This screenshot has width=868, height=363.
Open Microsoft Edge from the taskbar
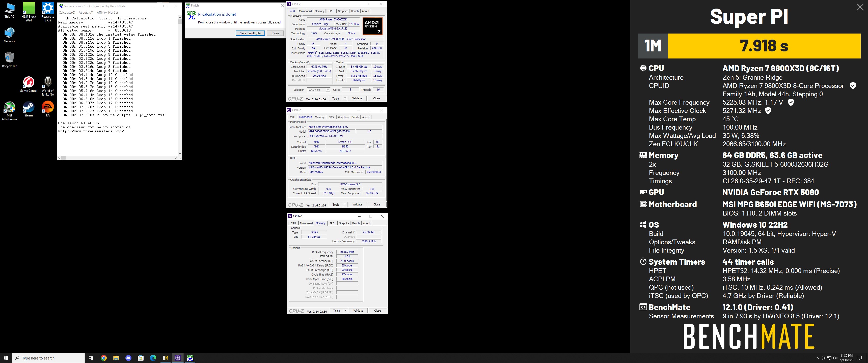[153, 358]
